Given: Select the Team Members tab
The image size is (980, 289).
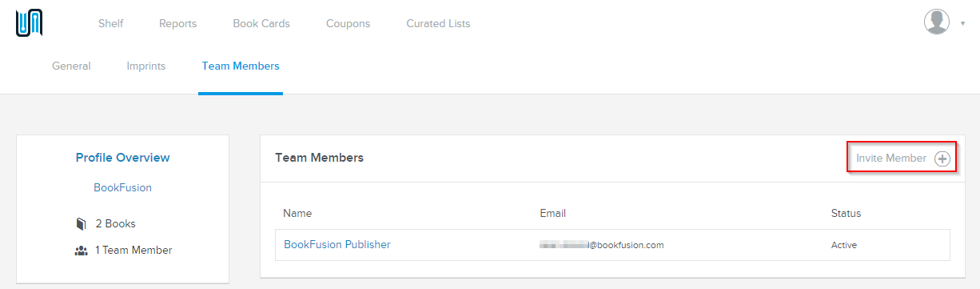Looking at the screenshot, I should tap(241, 66).
